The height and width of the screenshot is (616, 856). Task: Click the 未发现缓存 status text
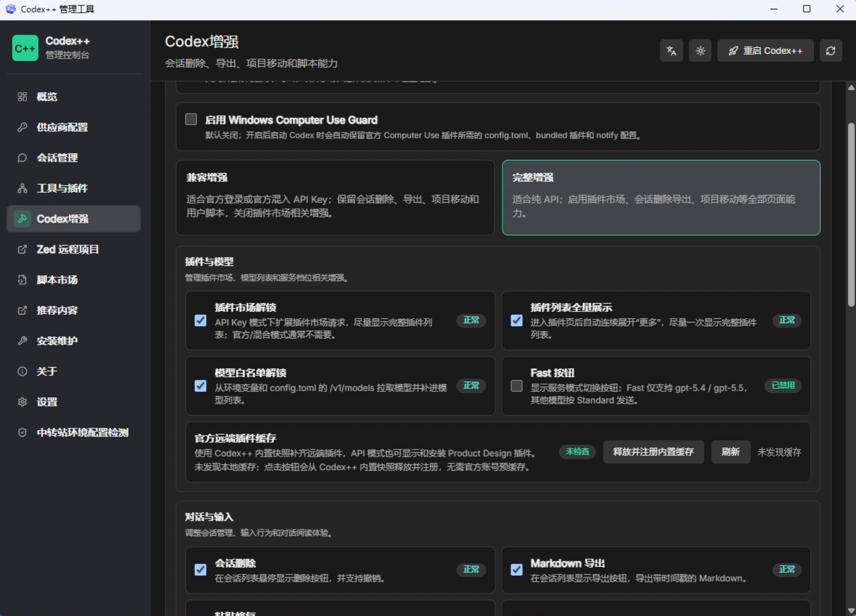pos(779,452)
